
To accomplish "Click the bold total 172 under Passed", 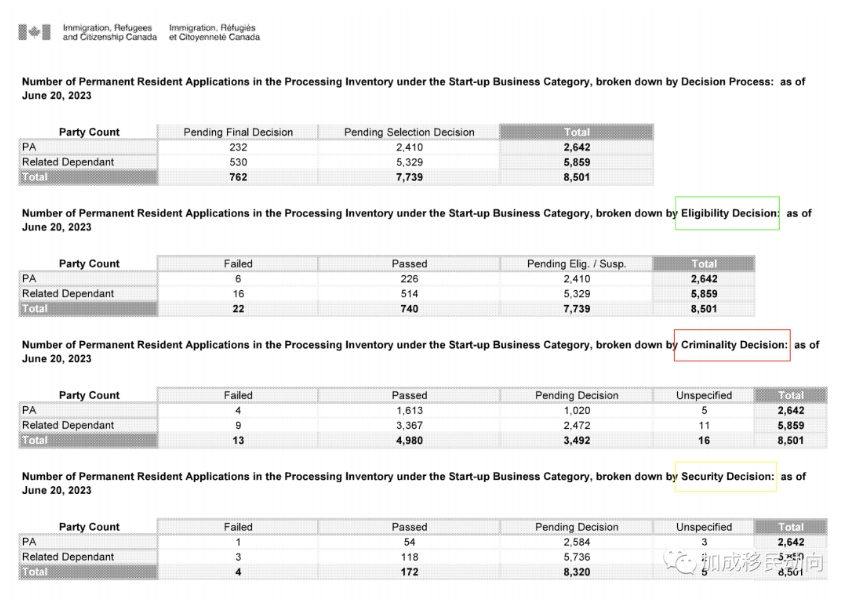I will click(x=409, y=572).
